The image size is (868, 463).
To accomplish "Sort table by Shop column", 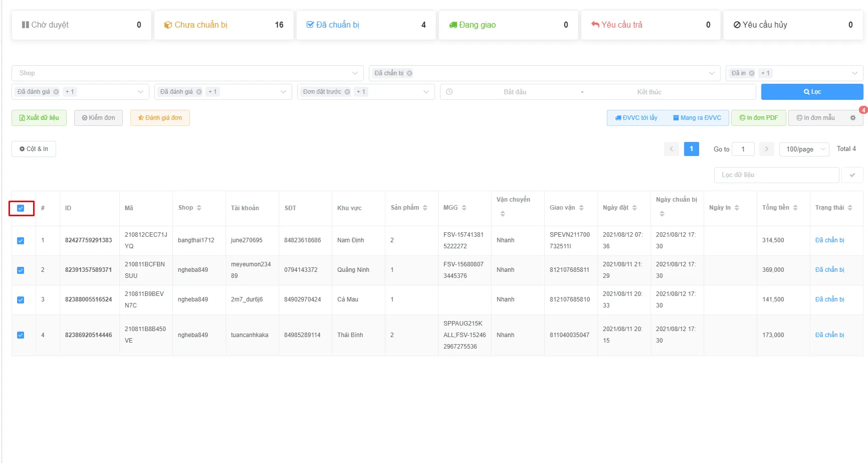I will [x=199, y=208].
